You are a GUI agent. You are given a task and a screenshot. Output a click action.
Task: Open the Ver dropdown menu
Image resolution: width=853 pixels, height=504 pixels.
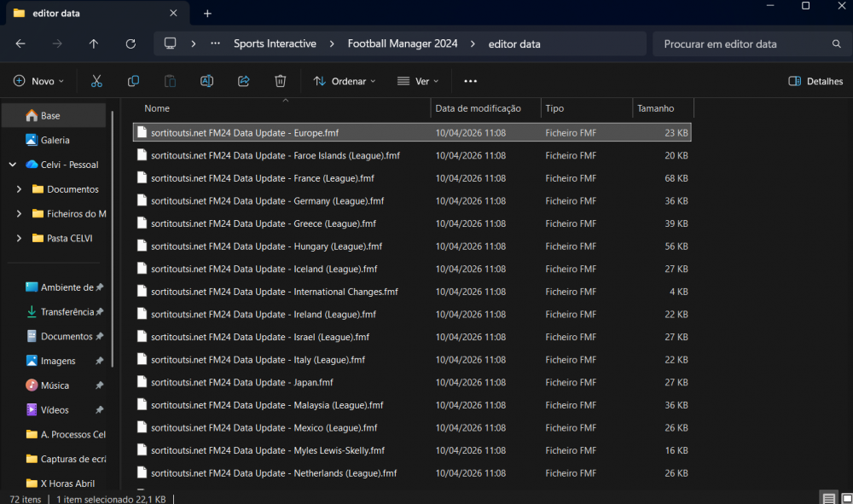pos(418,81)
